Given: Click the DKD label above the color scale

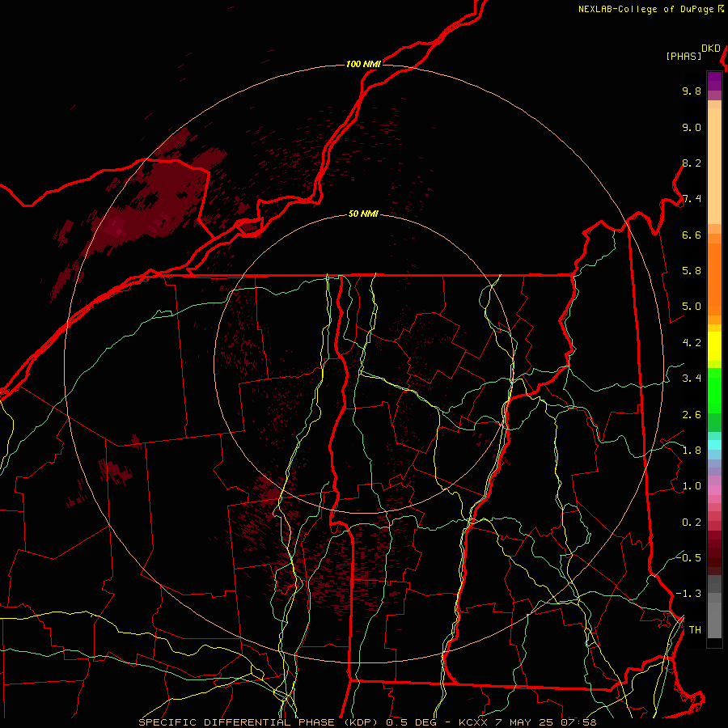Looking at the screenshot, I should [x=711, y=49].
